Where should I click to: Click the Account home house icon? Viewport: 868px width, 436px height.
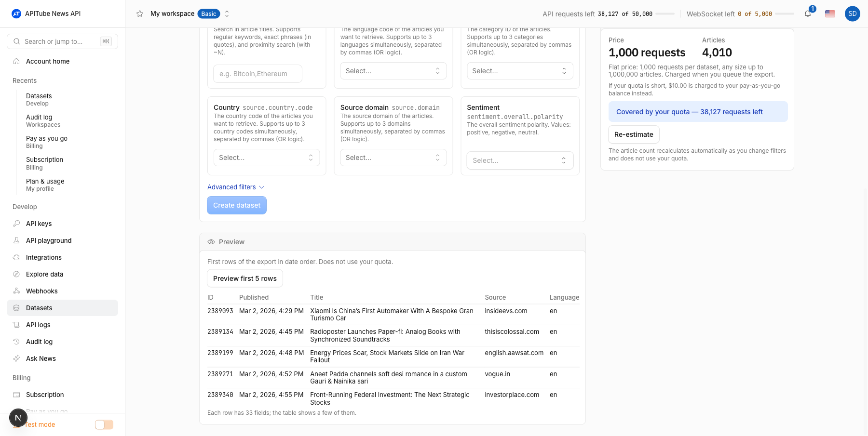point(16,61)
